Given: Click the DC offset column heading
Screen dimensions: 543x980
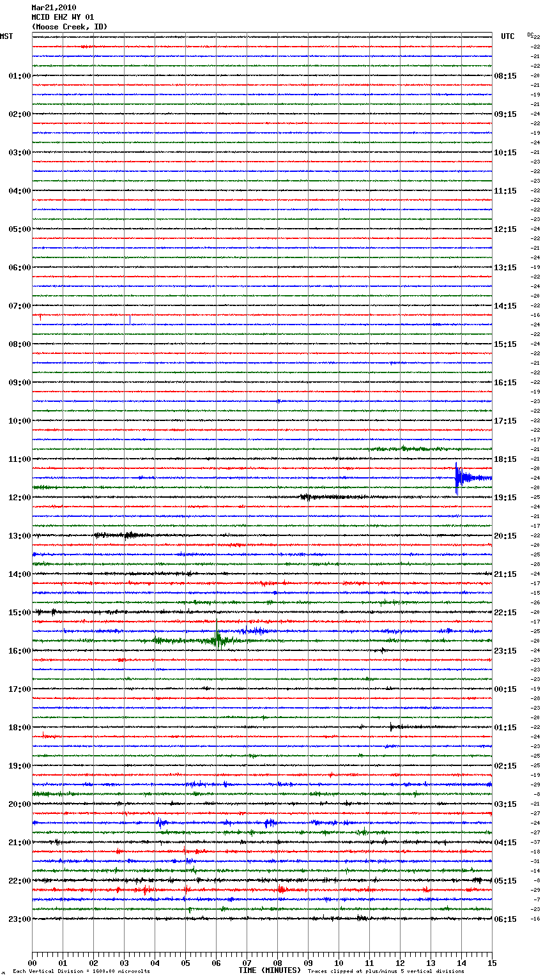Looking at the screenshot, I should click(x=531, y=35).
